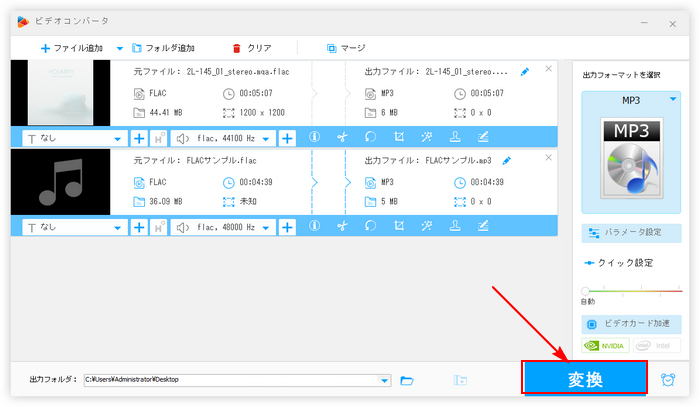This screenshot has width=700, height=407.
Task: Edit output filename with pencil icon for FLACサンプル.mp3
Action: (x=507, y=160)
